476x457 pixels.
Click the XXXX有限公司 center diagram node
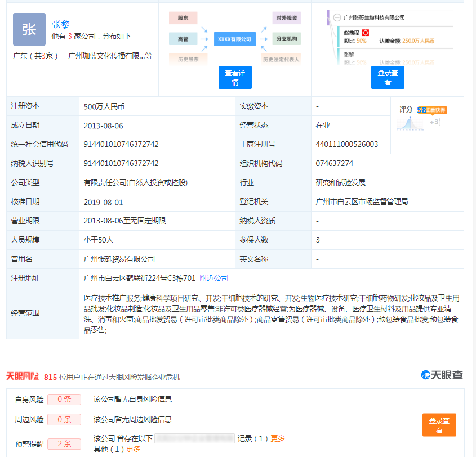click(234, 39)
